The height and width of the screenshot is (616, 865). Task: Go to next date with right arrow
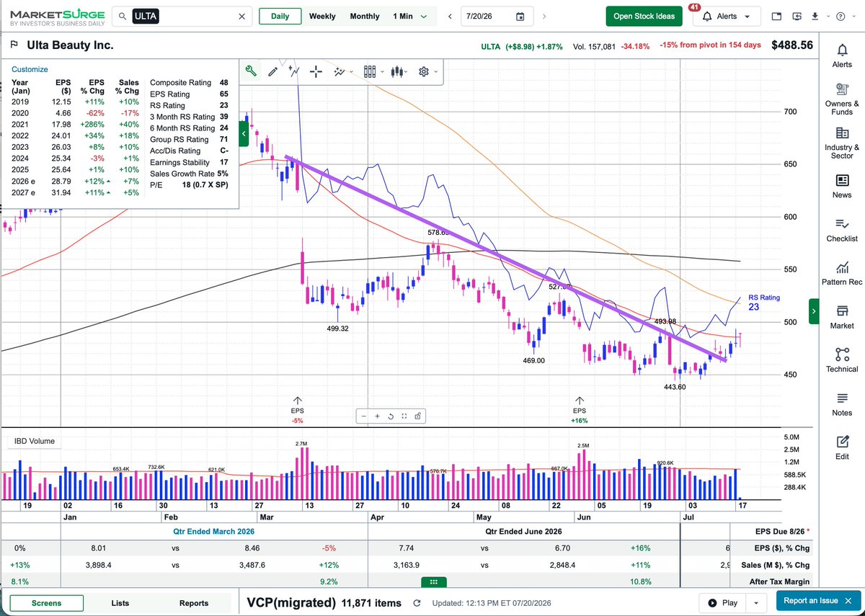tap(543, 17)
